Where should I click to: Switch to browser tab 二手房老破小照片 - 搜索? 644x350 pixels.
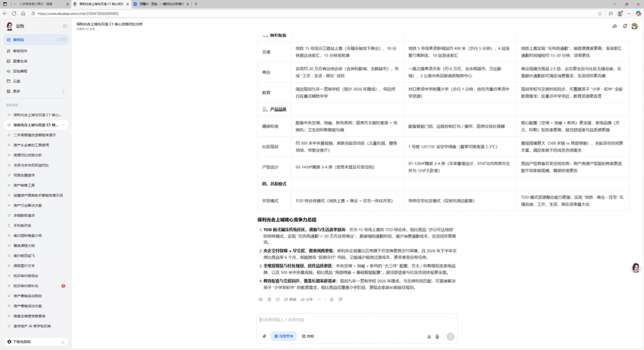[39, 4]
